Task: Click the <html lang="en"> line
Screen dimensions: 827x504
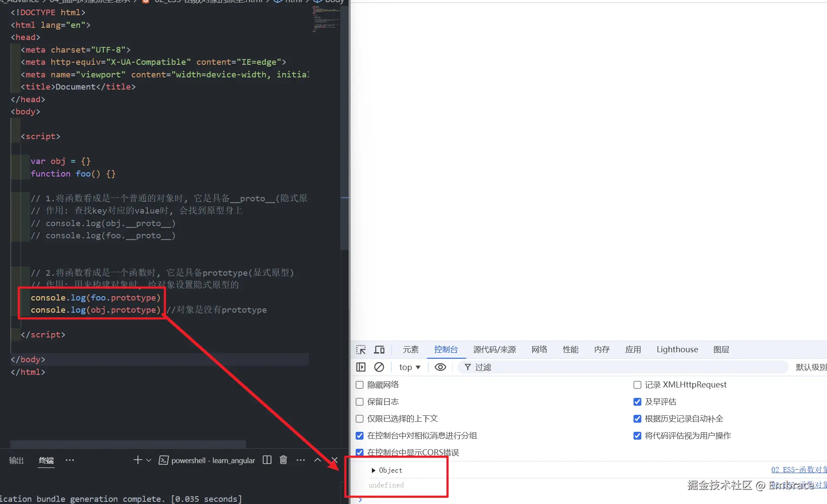Action: point(50,25)
